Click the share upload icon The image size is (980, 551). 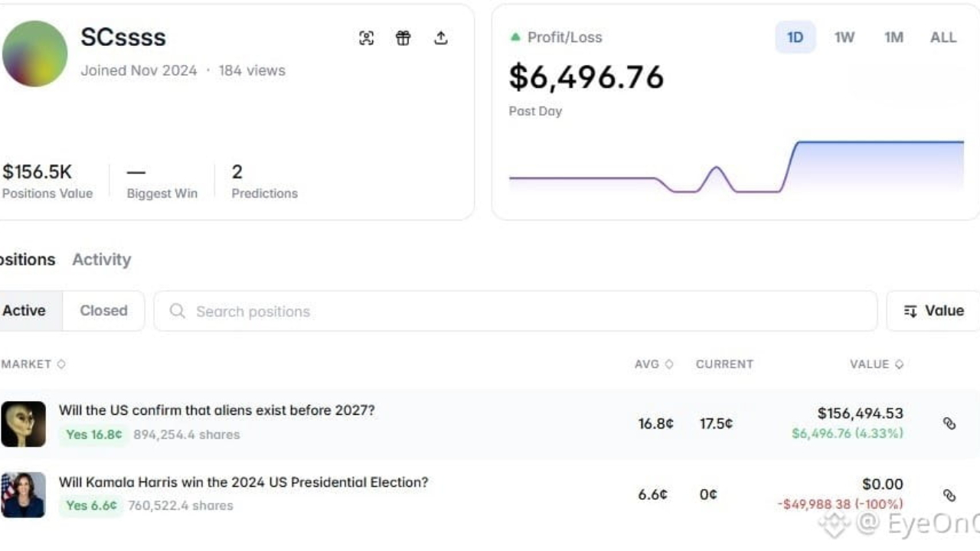pos(441,38)
